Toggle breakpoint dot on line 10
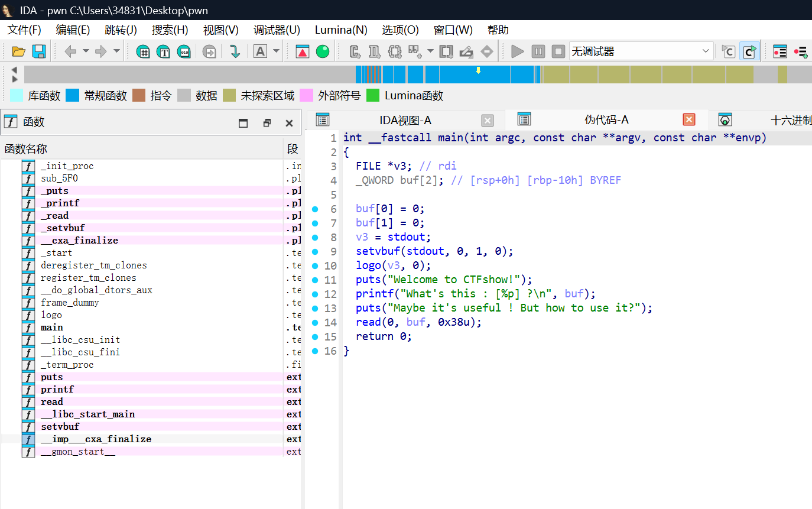Screen dimensions: 812x509 coord(315,265)
